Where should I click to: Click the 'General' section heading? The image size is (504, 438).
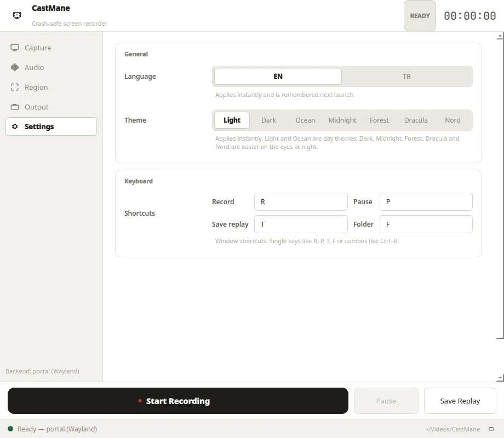136,54
